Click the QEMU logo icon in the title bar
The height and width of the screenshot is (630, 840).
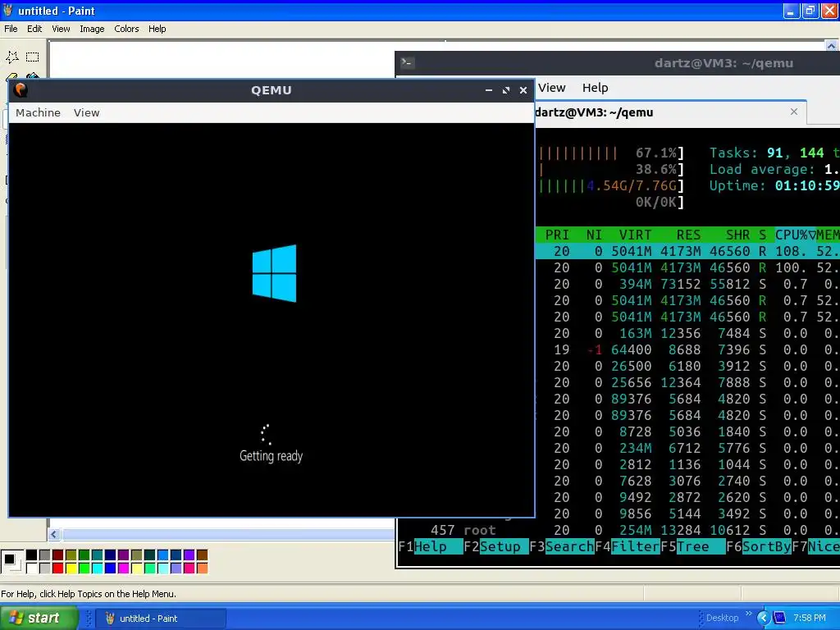(x=21, y=90)
